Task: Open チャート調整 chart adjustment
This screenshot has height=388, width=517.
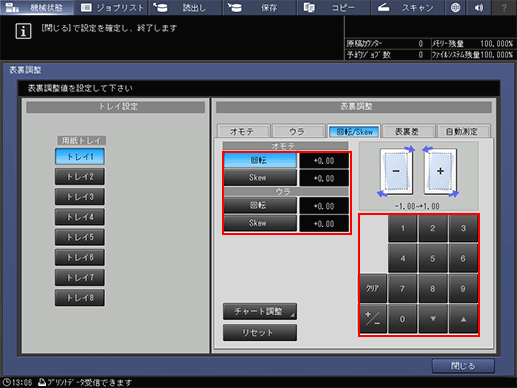Action: [x=260, y=312]
